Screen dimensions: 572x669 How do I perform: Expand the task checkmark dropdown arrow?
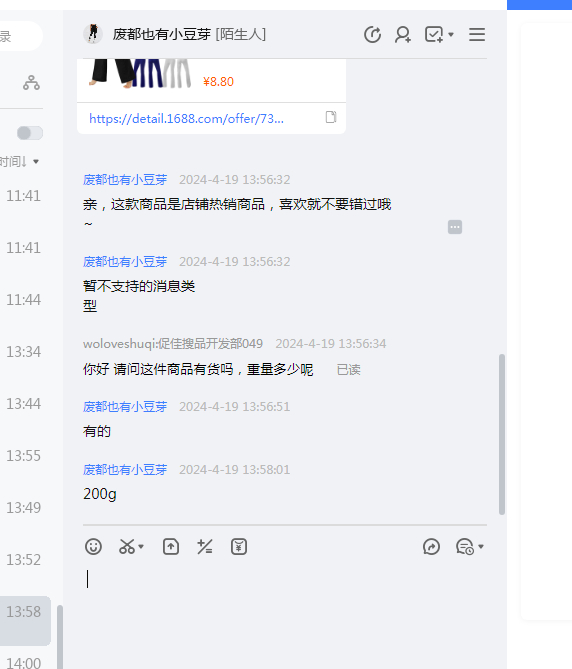pos(451,35)
